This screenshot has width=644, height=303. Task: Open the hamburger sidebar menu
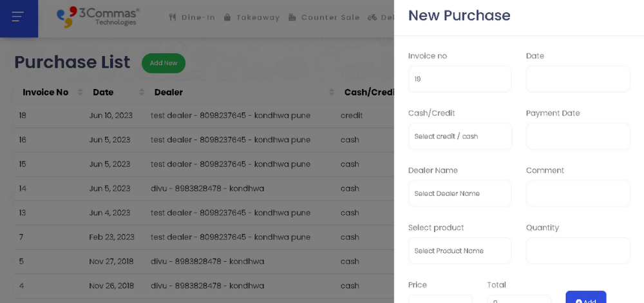tap(18, 17)
